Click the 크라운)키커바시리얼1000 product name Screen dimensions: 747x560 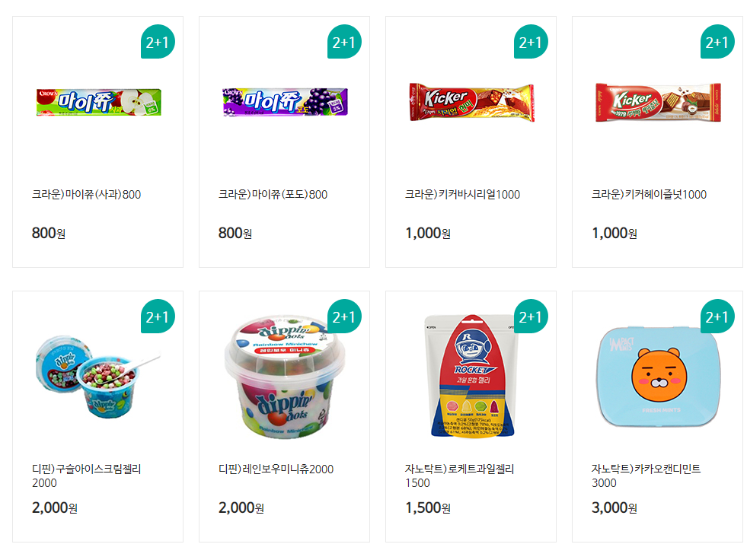(x=462, y=194)
